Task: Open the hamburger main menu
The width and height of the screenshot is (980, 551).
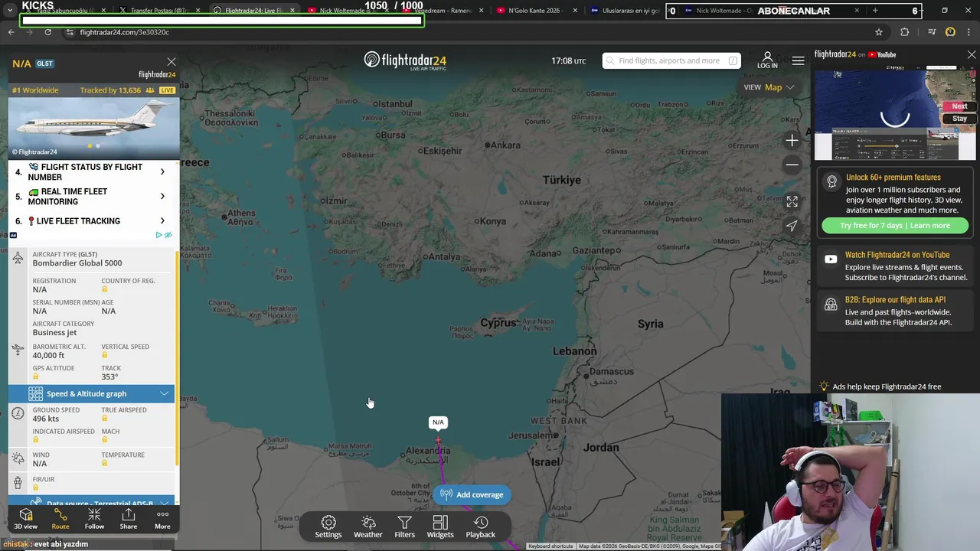Action: (x=798, y=60)
